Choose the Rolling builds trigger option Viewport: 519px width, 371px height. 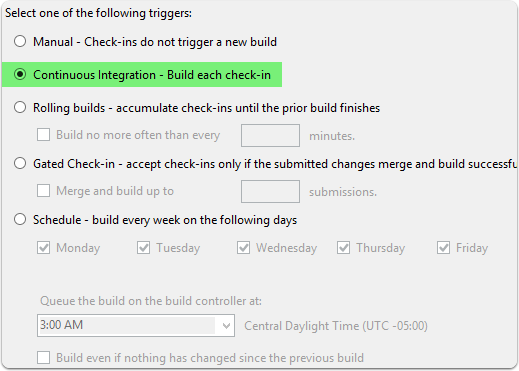pos(20,107)
